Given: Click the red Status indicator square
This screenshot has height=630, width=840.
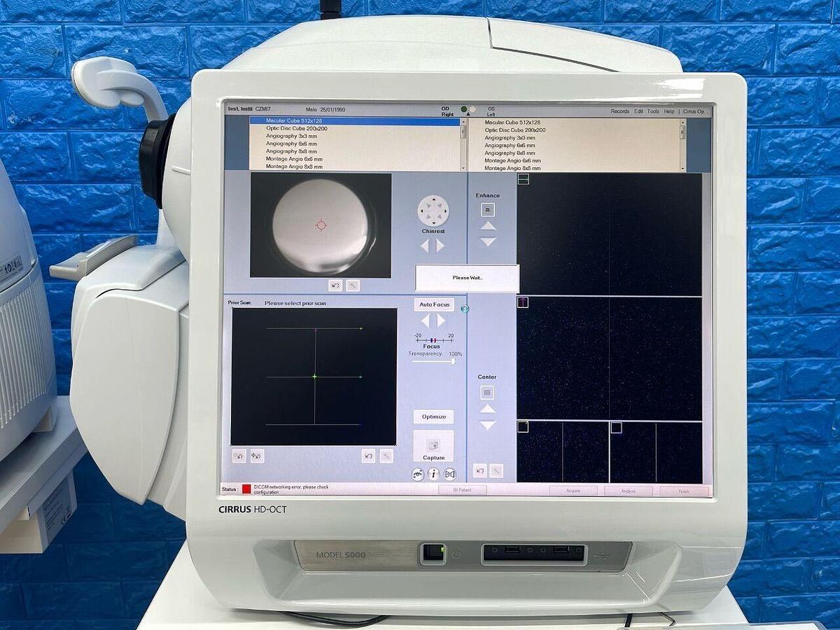Looking at the screenshot, I should (x=246, y=489).
